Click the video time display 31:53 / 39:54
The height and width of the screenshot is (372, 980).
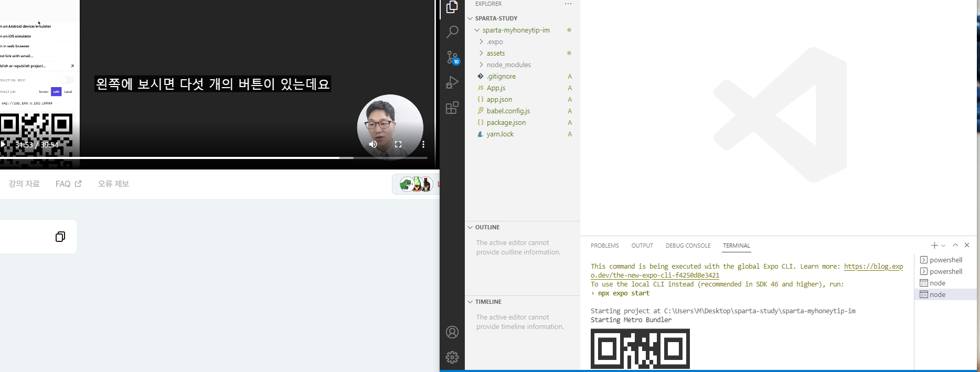(x=37, y=145)
